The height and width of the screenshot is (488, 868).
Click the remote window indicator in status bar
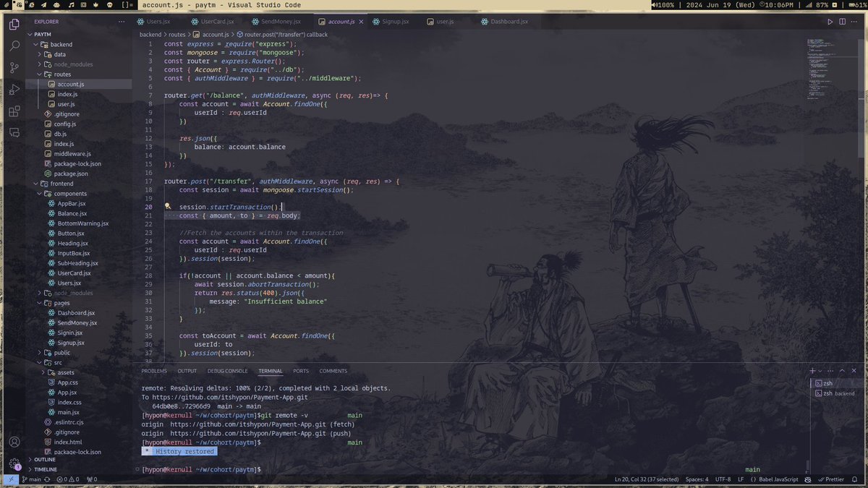point(11,479)
